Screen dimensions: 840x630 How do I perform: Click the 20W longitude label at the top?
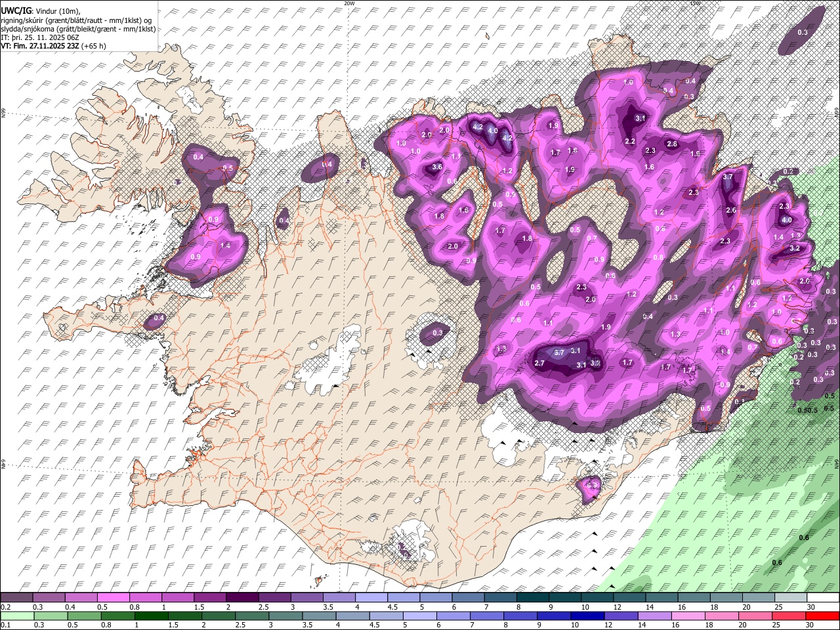point(349,3)
